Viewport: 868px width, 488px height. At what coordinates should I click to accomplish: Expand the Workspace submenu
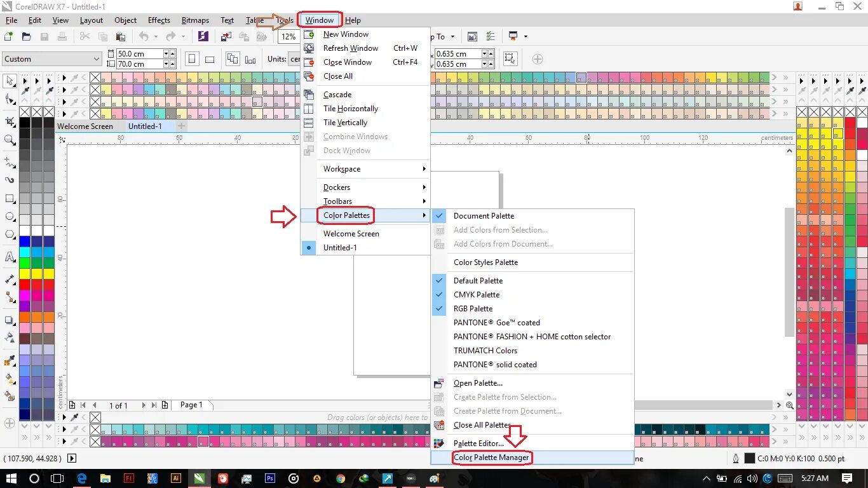tap(365, 169)
